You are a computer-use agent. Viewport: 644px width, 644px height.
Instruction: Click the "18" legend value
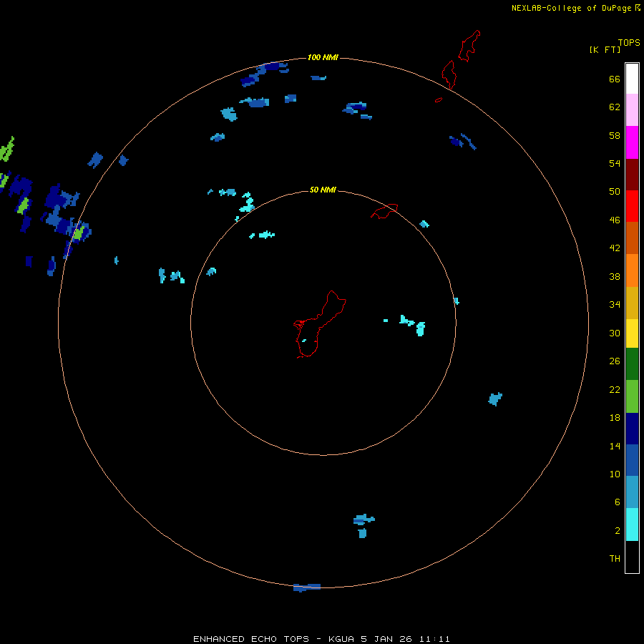click(x=615, y=418)
